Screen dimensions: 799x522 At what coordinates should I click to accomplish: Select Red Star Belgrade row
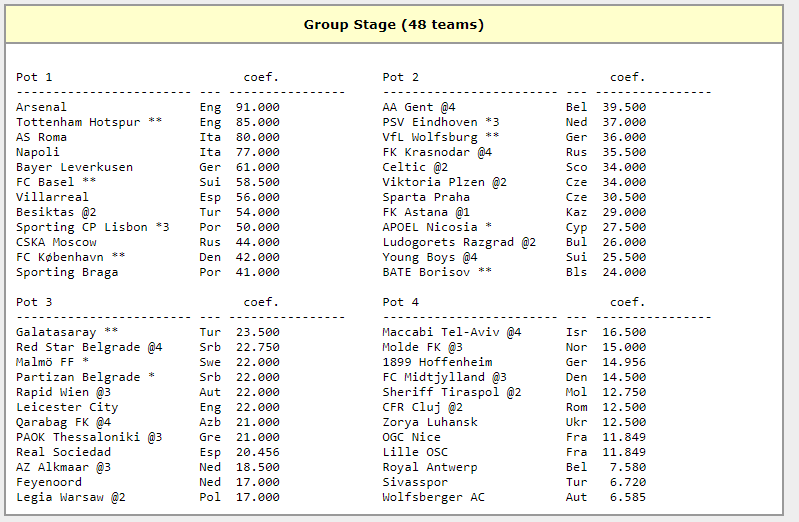click(x=148, y=347)
